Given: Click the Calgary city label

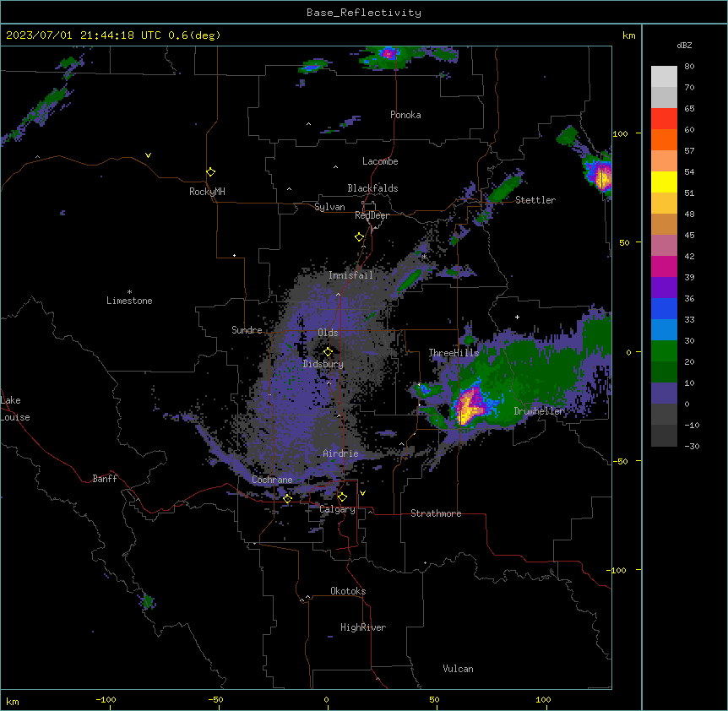Looking at the screenshot, I should tap(338, 509).
